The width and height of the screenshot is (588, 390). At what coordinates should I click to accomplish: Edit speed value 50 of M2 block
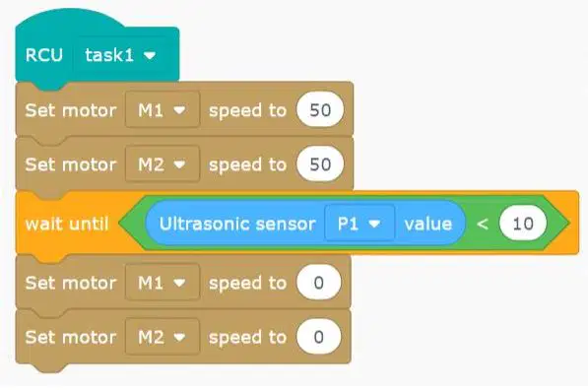tap(320, 164)
